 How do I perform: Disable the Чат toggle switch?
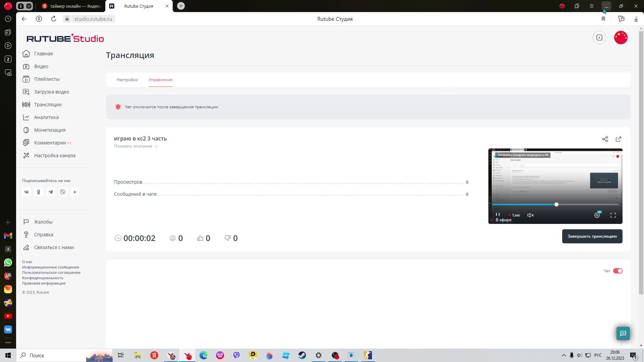click(x=618, y=271)
